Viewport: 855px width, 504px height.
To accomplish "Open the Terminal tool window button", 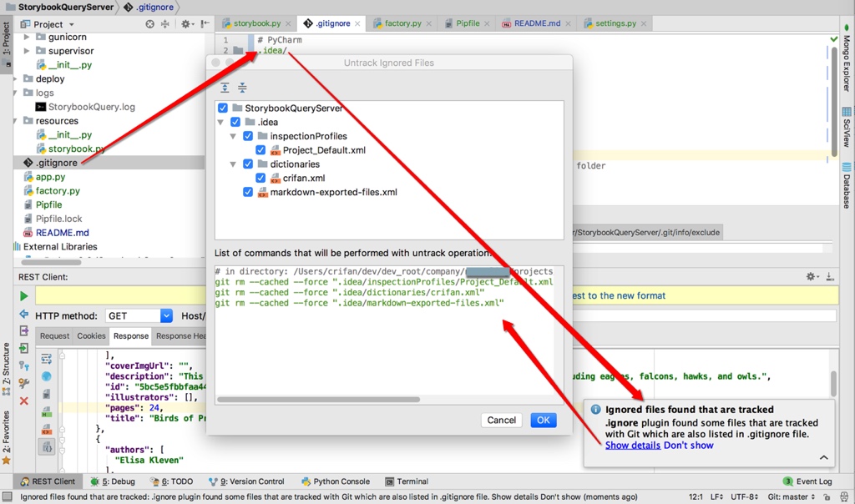I will (x=407, y=481).
